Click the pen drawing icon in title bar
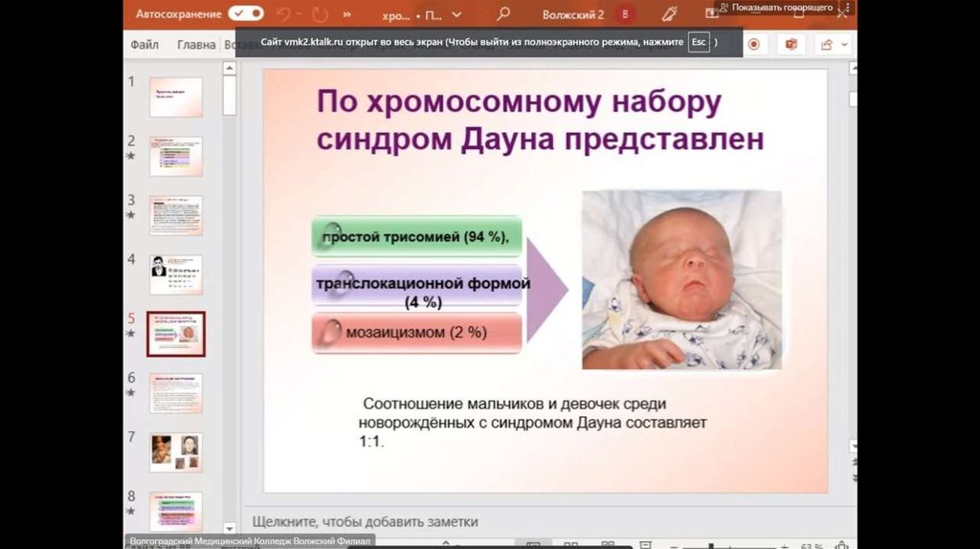Screen dimensions: 980x549 (669, 13)
